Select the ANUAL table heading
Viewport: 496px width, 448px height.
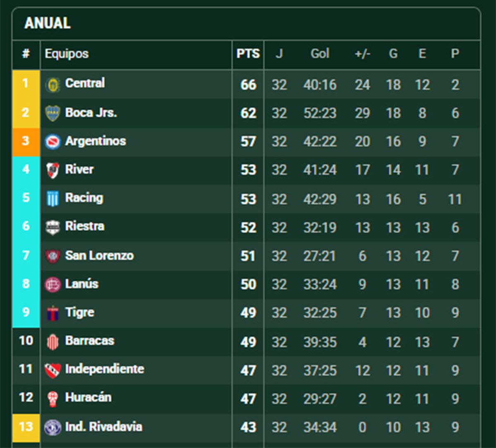(48, 23)
